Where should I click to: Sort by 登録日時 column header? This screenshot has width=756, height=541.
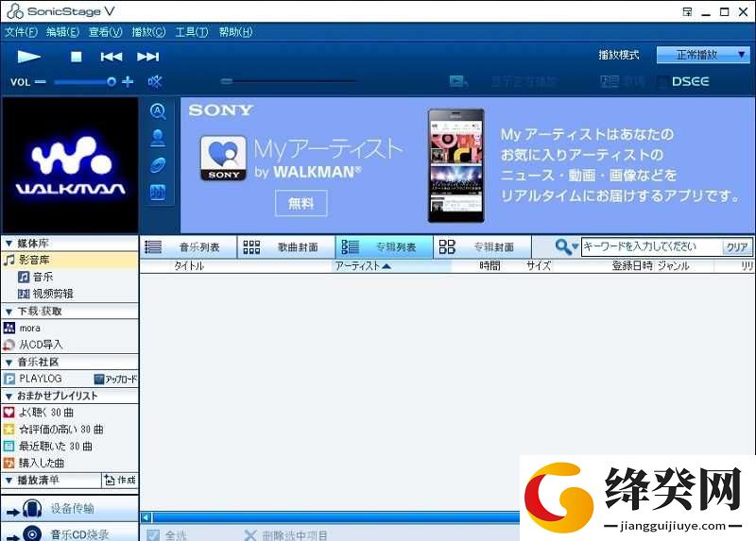coord(632,266)
